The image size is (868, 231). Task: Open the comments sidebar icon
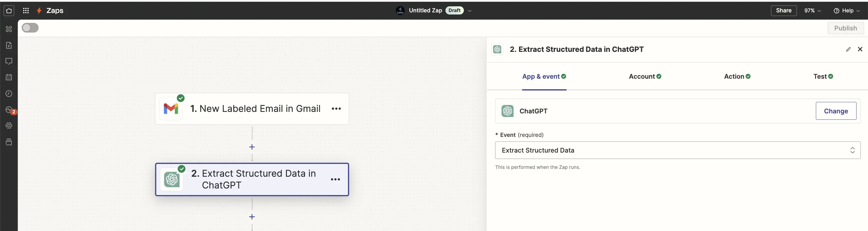(9, 62)
